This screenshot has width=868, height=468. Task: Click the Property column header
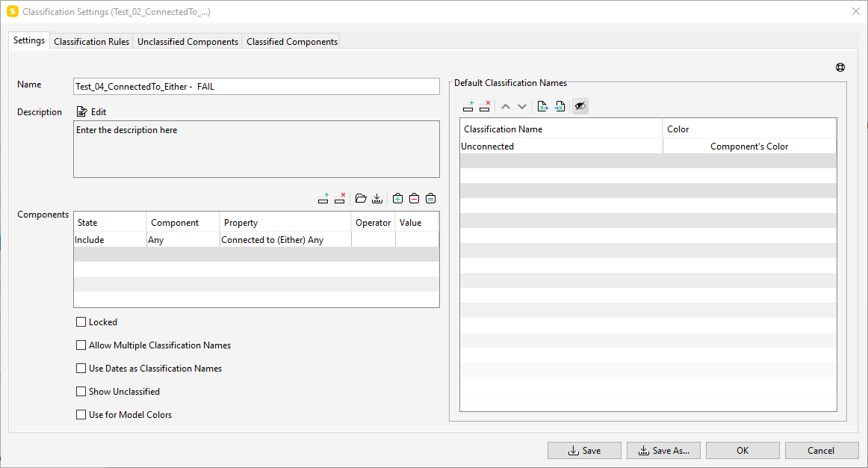pos(285,223)
